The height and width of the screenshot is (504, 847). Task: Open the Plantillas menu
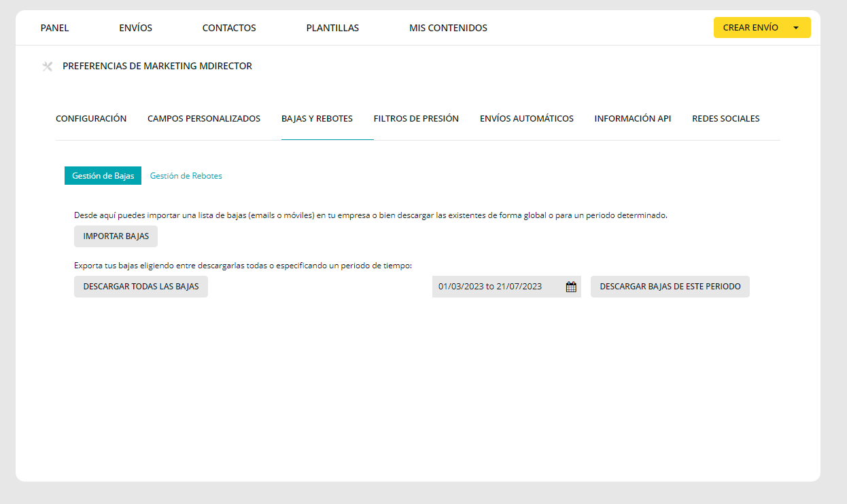pos(332,28)
